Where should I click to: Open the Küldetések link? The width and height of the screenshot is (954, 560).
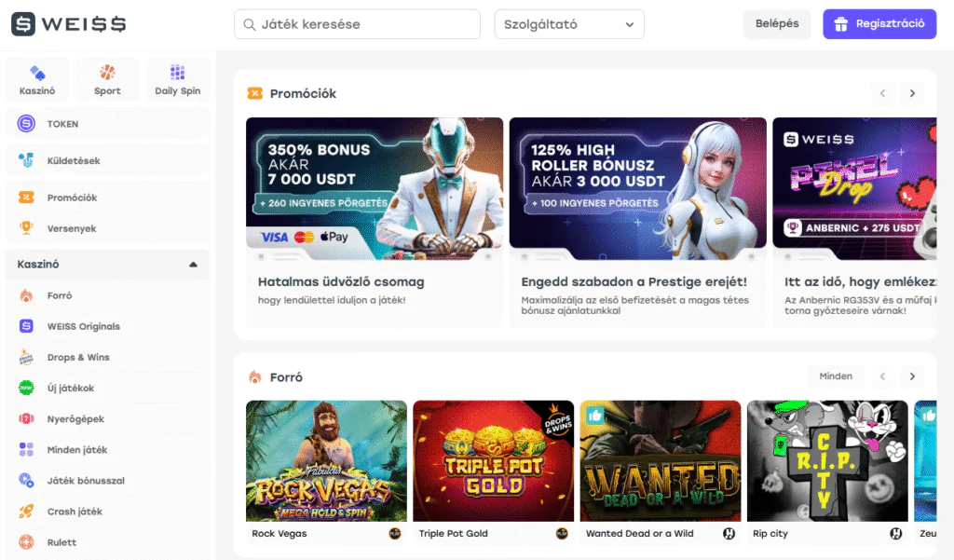108,160
